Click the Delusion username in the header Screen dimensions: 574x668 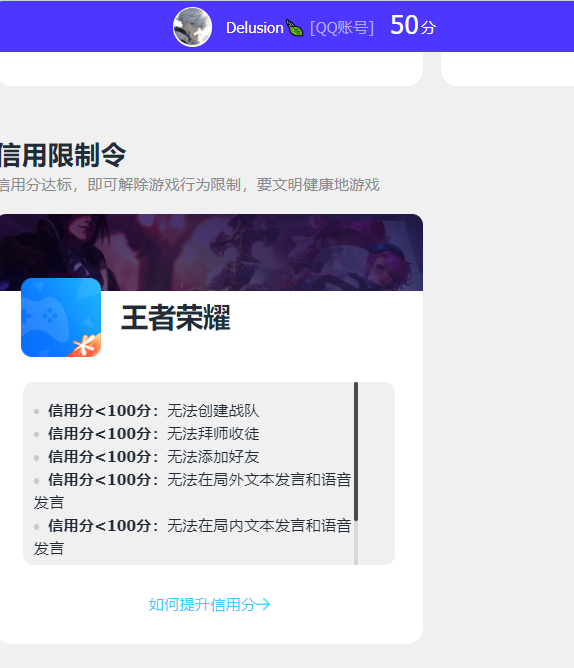[x=254, y=28]
